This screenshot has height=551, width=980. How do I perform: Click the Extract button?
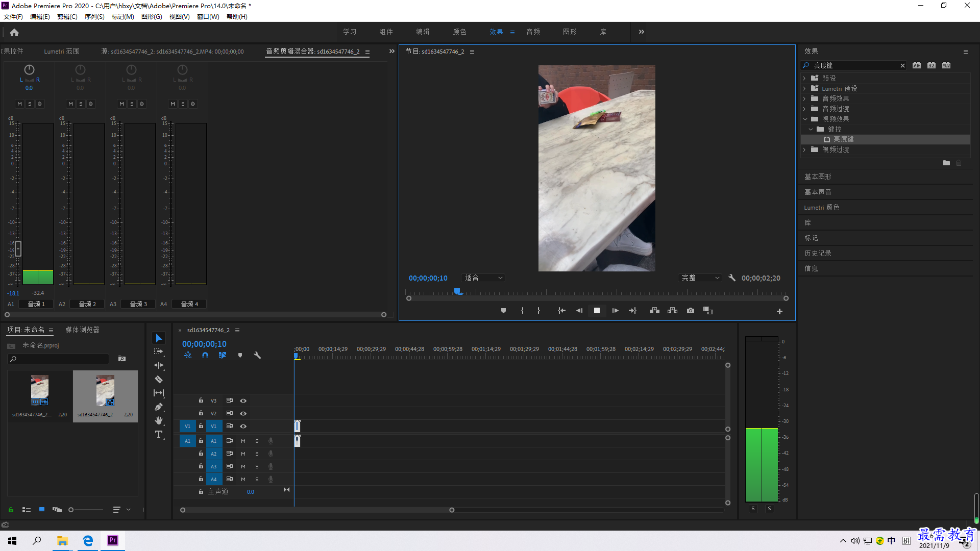672,311
